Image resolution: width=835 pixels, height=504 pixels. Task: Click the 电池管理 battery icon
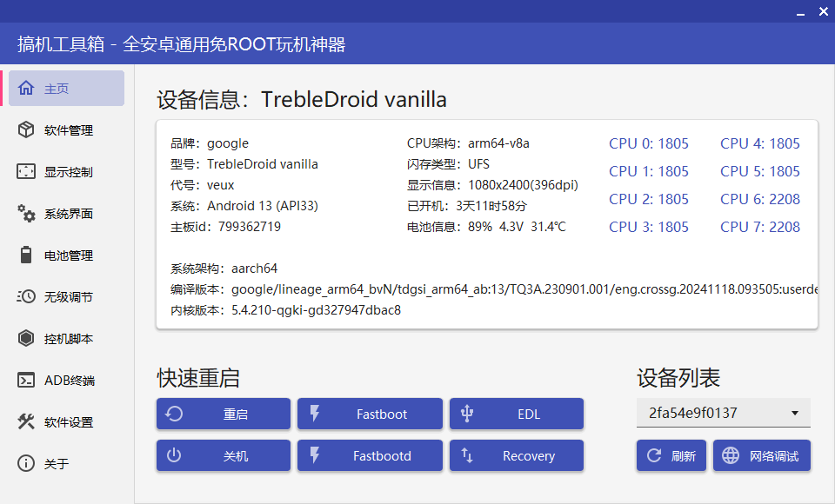[26, 255]
